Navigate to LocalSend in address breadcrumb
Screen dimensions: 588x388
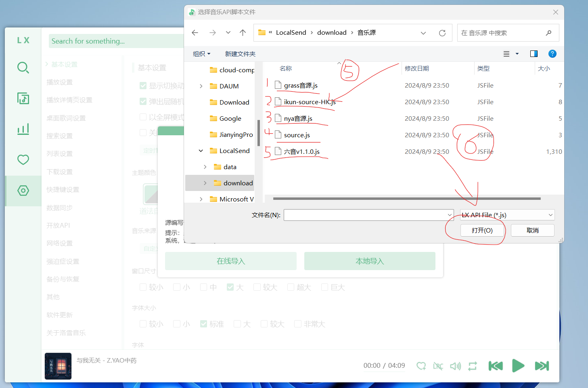point(291,33)
